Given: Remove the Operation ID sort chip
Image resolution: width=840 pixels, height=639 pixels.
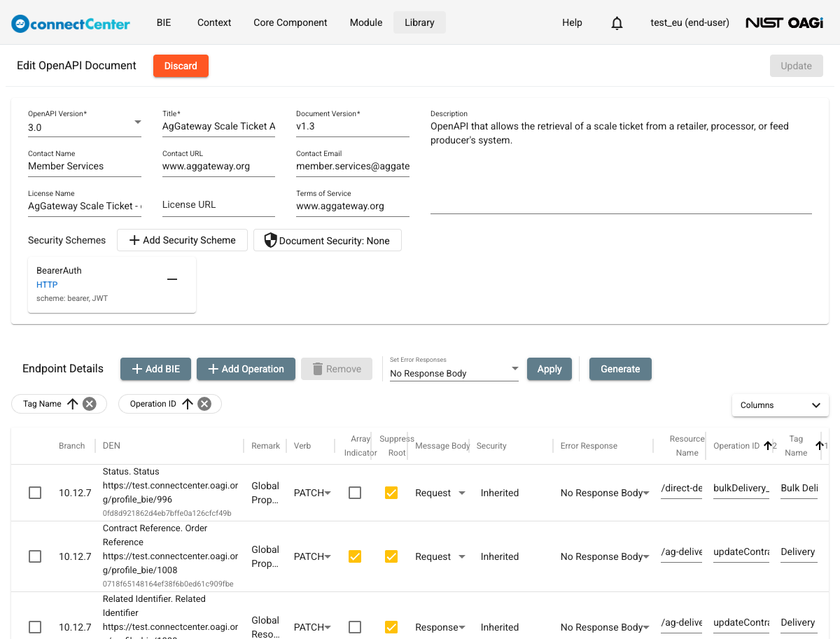Looking at the screenshot, I should pyautogui.click(x=204, y=404).
